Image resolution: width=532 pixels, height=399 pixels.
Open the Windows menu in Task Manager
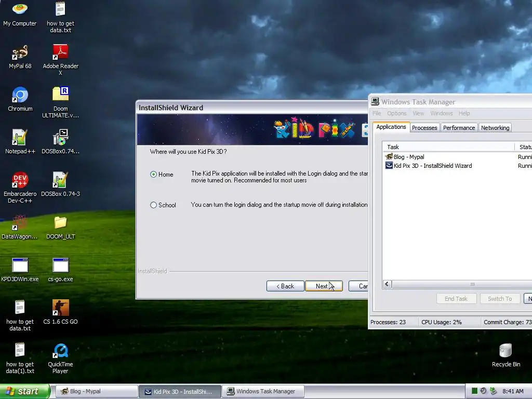(442, 113)
